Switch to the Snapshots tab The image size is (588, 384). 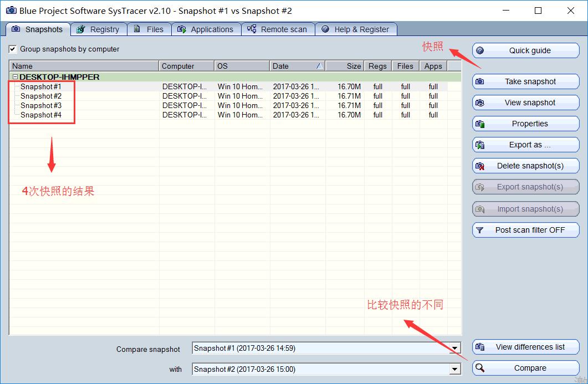click(38, 29)
